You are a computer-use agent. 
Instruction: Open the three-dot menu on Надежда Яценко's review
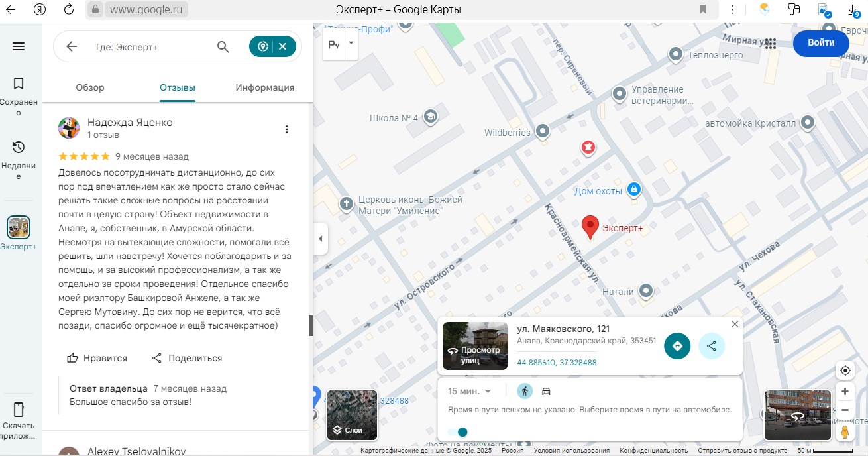287,129
